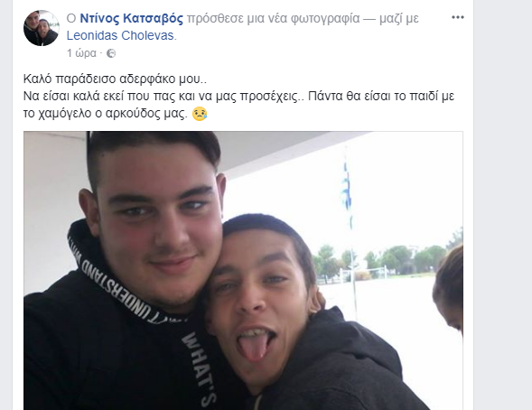Open Leonidas Cholevas tagged profile
Image resolution: width=532 pixels, height=410 pixels.
click(120, 35)
